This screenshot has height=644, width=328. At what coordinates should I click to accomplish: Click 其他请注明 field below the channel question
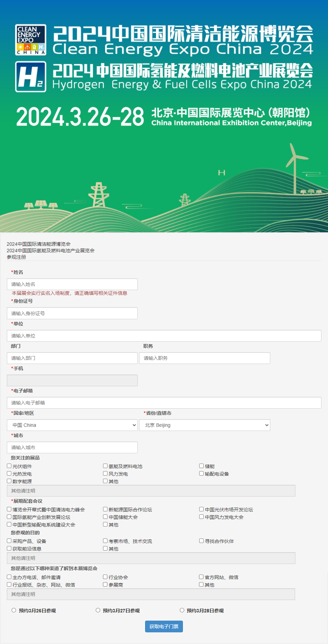(151, 594)
